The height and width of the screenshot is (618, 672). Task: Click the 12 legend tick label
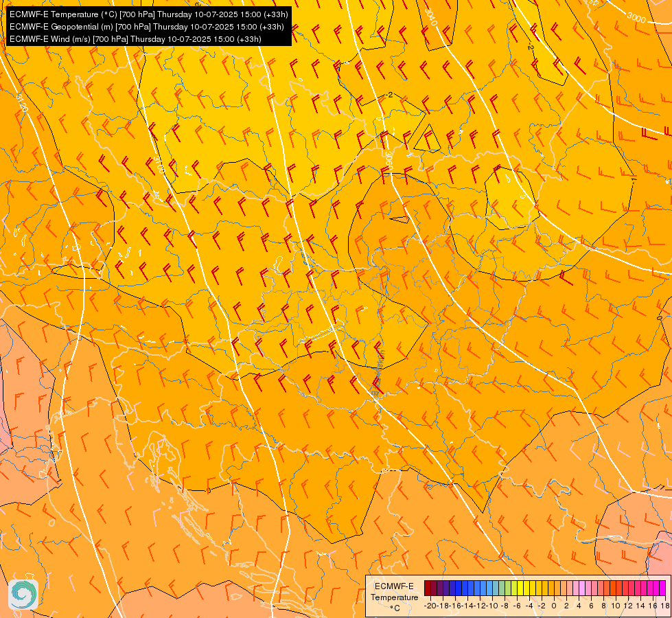point(628,606)
